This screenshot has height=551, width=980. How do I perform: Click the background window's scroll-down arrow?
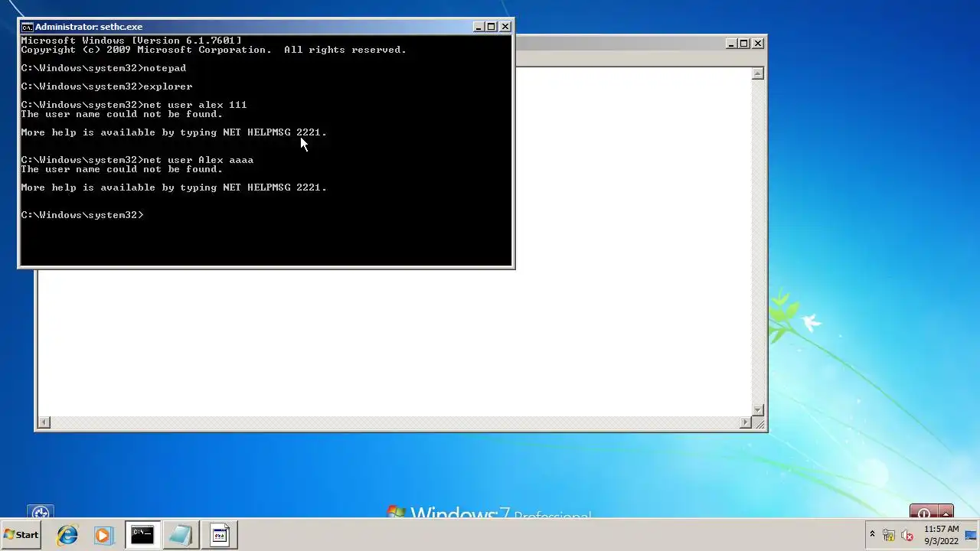(x=758, y=410)
